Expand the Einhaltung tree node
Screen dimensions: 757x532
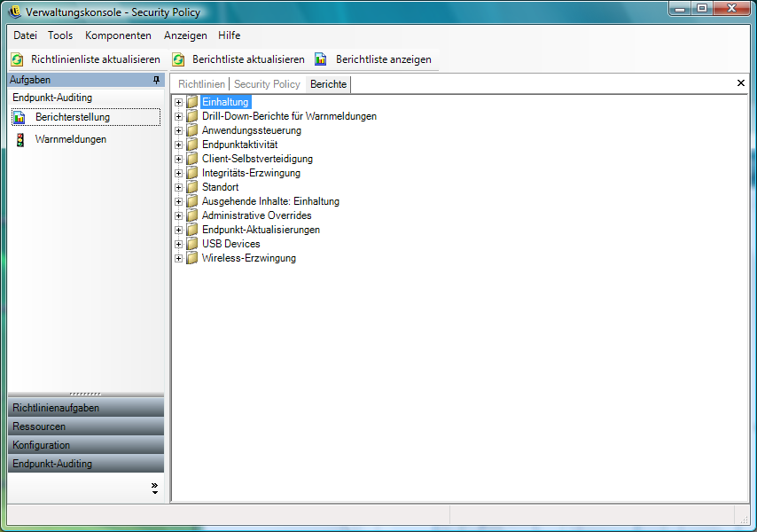point(179,102)
